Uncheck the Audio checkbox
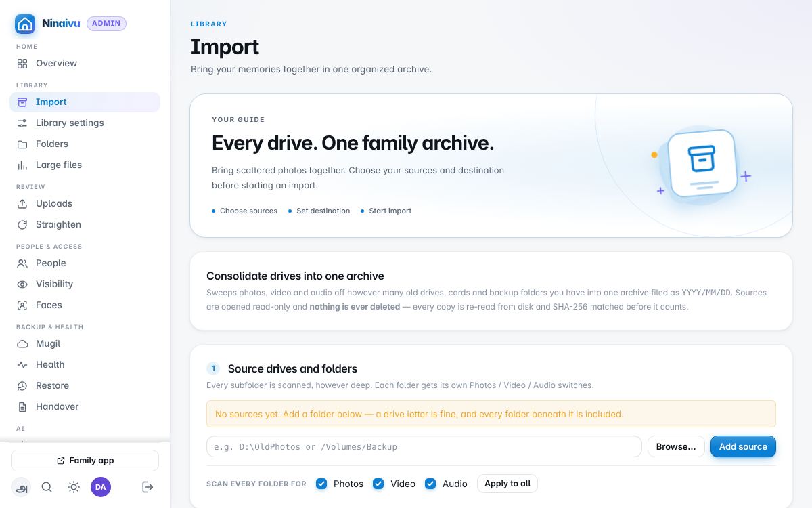This screenshot has width=812, height=508. [x=430, y=484]
